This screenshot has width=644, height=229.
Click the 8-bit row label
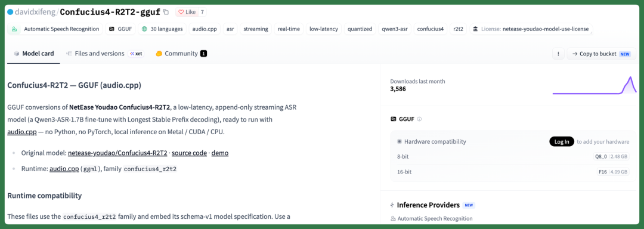403,156
